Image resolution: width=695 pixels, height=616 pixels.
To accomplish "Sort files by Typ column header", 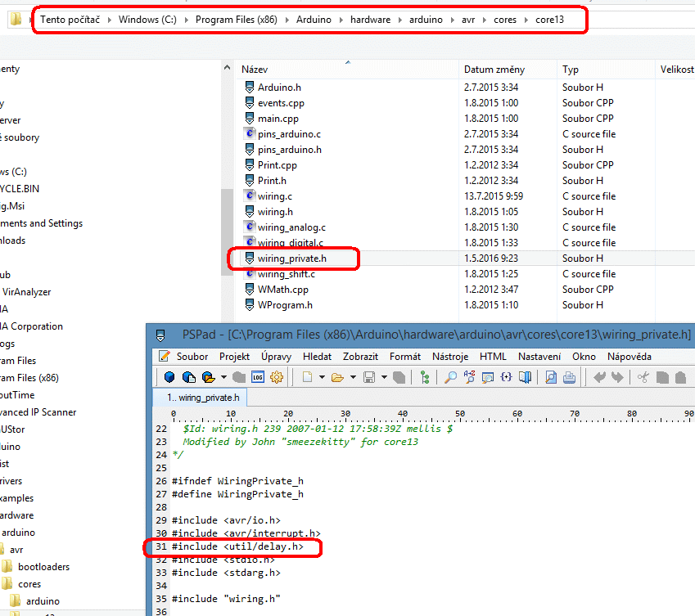I will (x=606, y=70).
